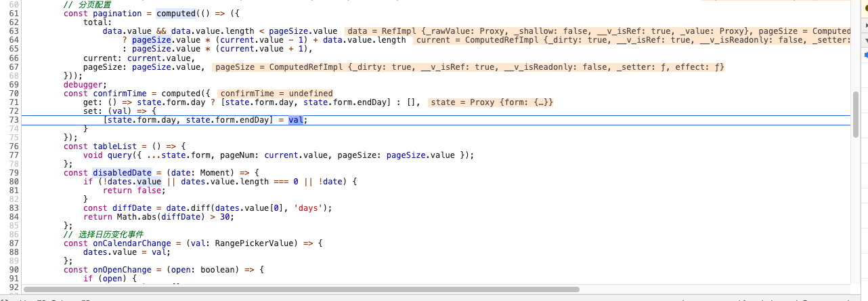Click the '// 分页配置' comment on line 60

pos(88,5)
